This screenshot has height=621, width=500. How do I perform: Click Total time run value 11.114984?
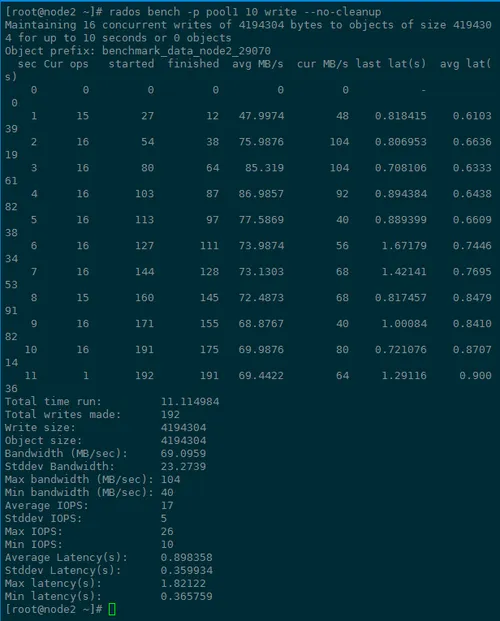tap(190, 402)
